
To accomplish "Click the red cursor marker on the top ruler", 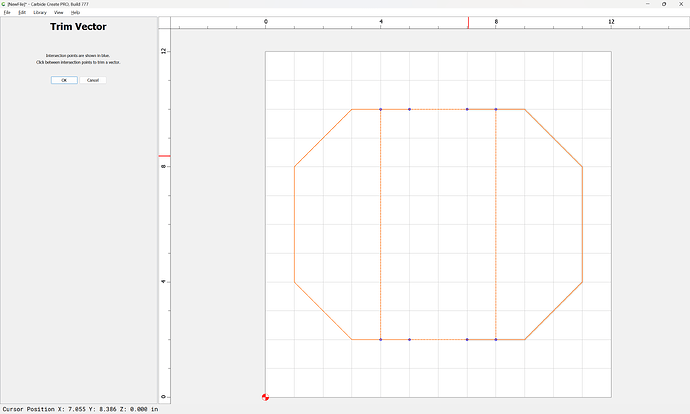I will pyautogui.click(x=468, y=22).
